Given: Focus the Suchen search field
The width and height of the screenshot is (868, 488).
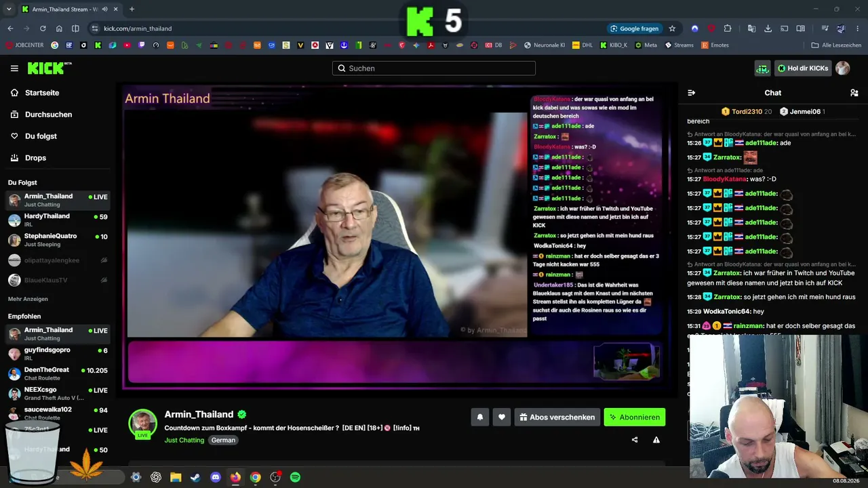Looking at the screenshot, I should coord(434,68).
